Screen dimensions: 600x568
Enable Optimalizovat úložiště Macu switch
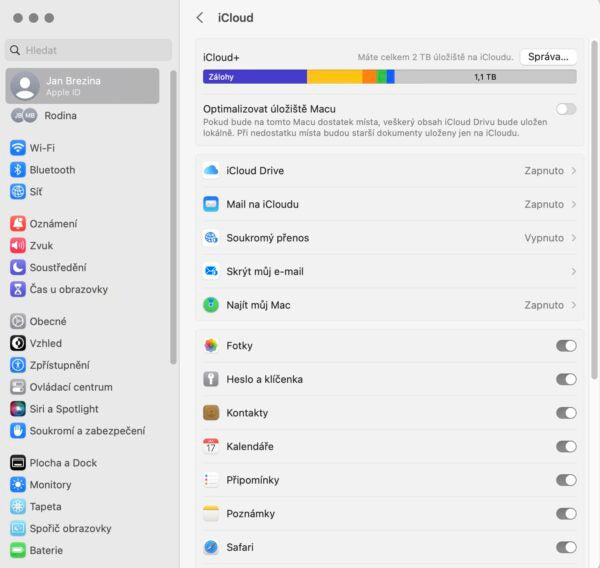point(566,109)
